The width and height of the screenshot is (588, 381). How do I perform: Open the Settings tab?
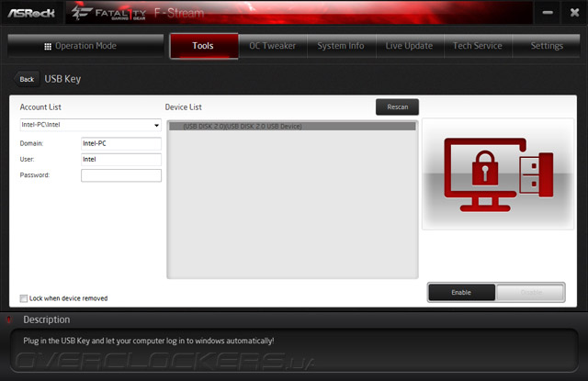(547, 46)
